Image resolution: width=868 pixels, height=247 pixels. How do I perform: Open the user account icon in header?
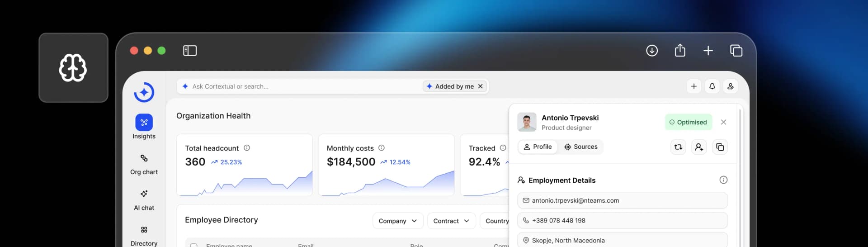(731, 86)
